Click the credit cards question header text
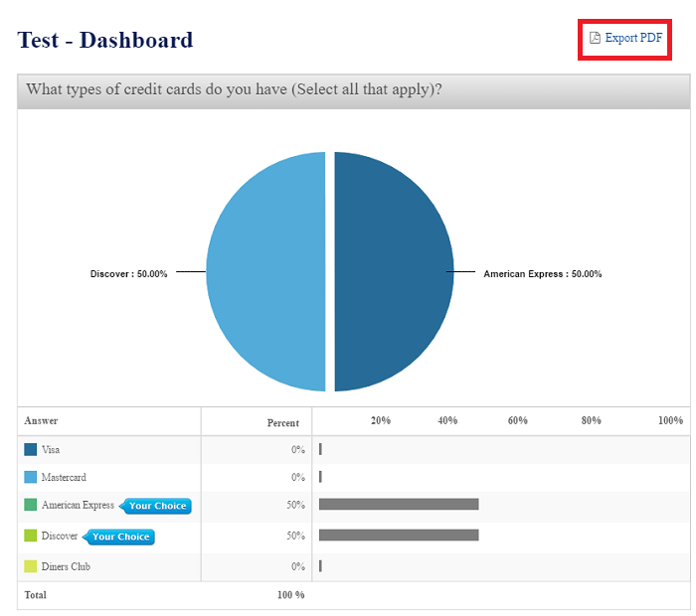This screenshot has width=696, height=616. [x=234, y=89]
